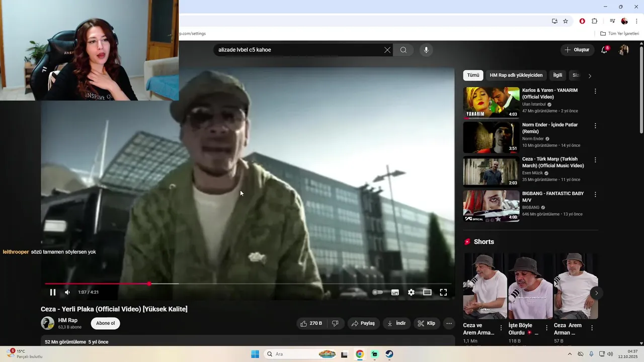
Task: Bookmark this page with the star icon
Action: coord(566,21)
